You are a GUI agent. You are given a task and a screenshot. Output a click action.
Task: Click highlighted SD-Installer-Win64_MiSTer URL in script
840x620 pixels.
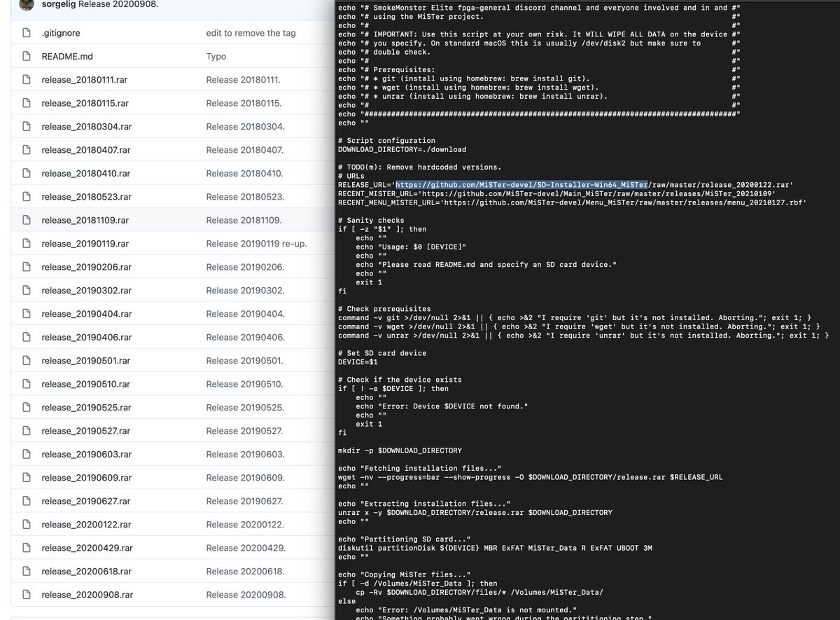click(521, 185)
